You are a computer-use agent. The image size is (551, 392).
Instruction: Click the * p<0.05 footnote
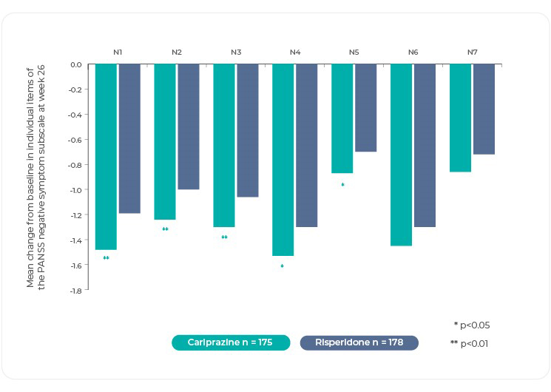tap(471, 325)
